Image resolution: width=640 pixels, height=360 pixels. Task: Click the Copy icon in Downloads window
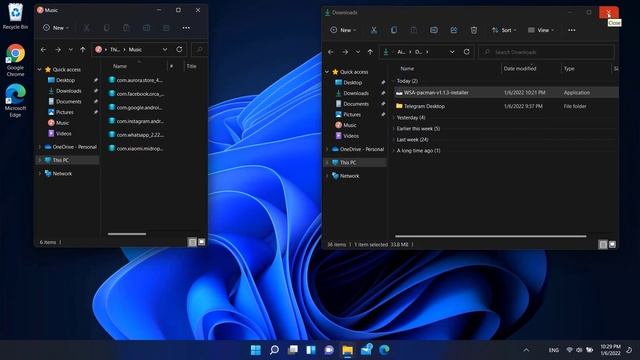(394, 30)
